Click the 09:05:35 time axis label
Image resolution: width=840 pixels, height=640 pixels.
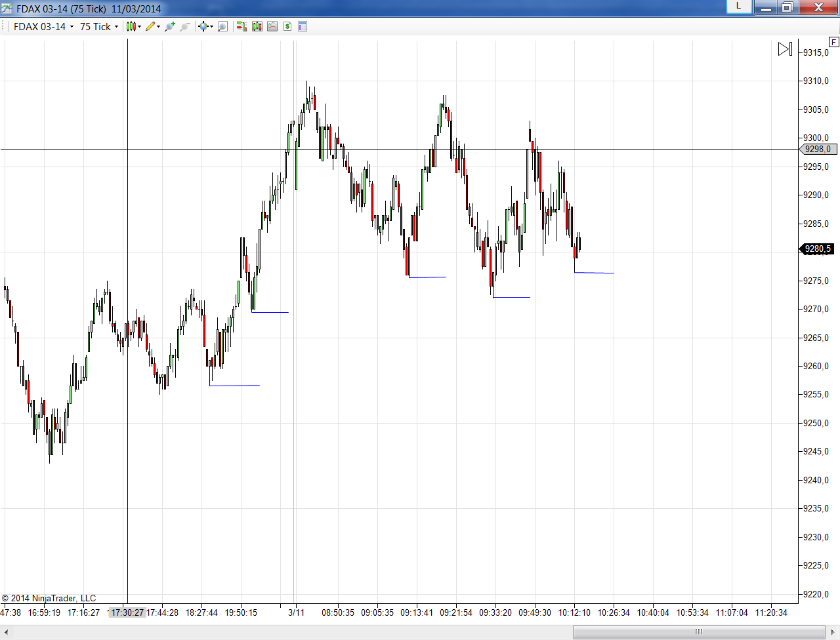pos(377,612)
